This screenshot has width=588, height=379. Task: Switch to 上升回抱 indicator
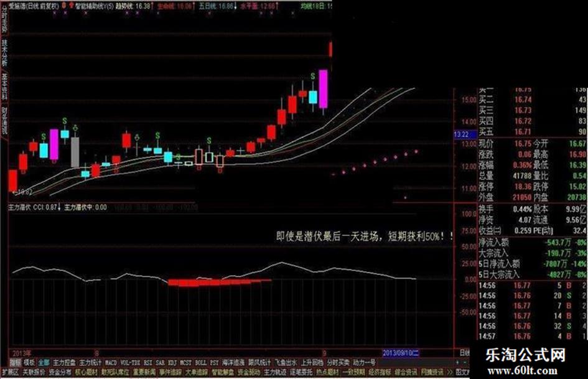312,363
